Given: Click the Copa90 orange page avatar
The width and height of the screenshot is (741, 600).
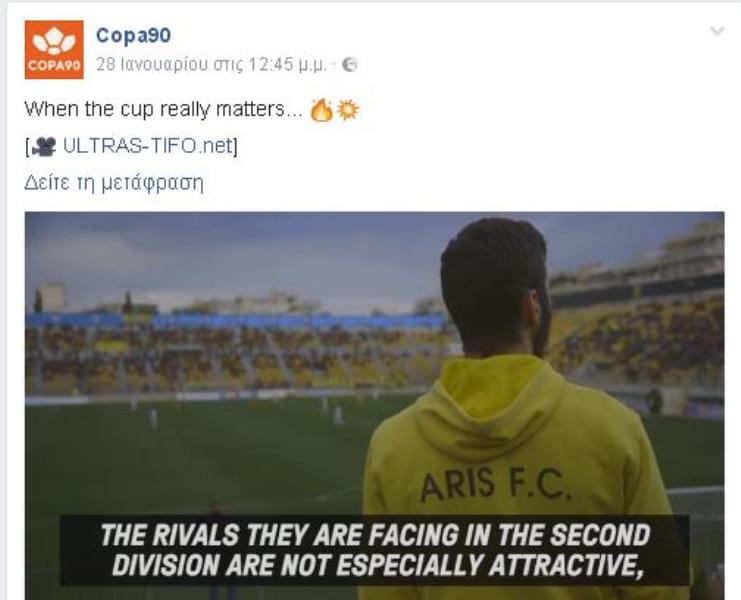Looking at the screenshot, I should [54, 50].
